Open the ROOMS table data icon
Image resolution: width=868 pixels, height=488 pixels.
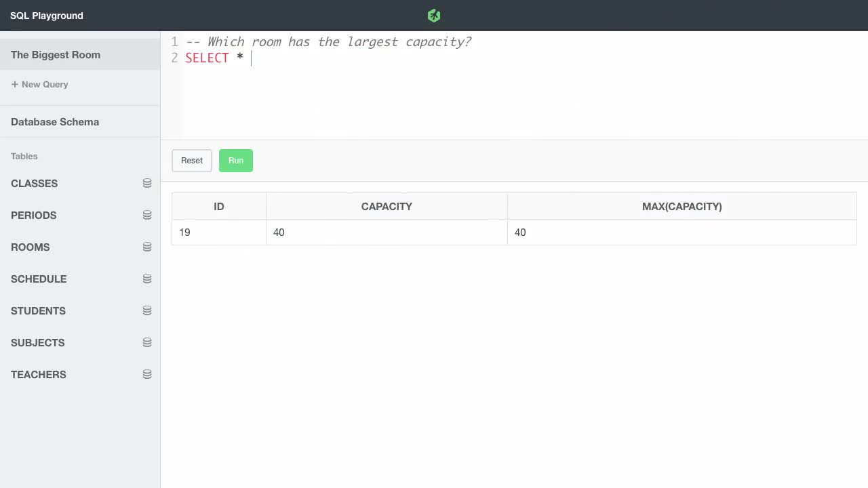147,246
